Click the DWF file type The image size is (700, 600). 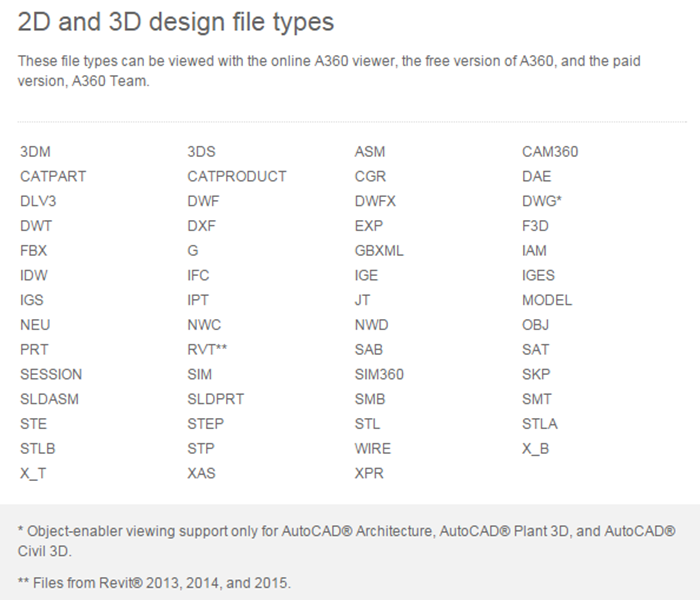tap(203, 201)
